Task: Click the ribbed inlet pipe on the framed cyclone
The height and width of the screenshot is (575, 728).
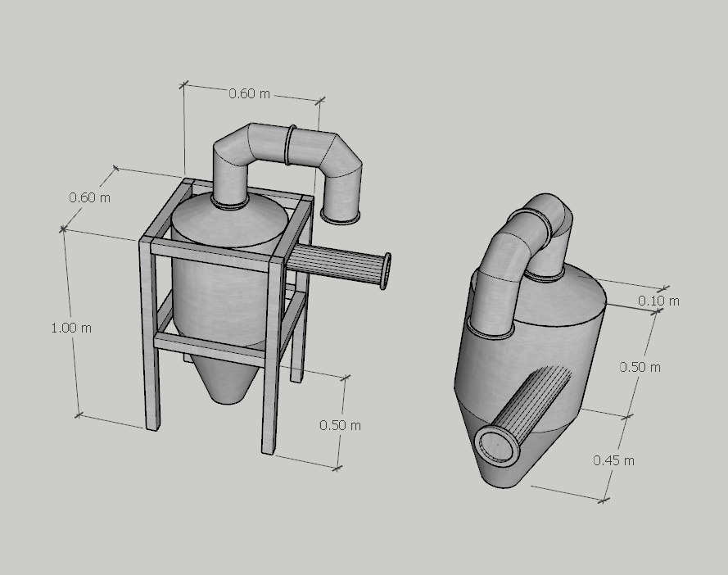Action: (x=336, y=264)
